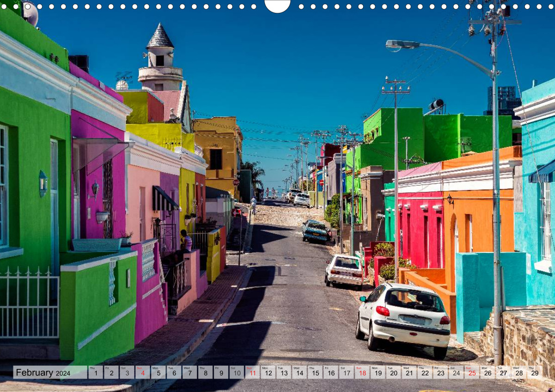555x392 pixels.
Task: Click Thursday 29, the last date cell
Action: (536, 373)
